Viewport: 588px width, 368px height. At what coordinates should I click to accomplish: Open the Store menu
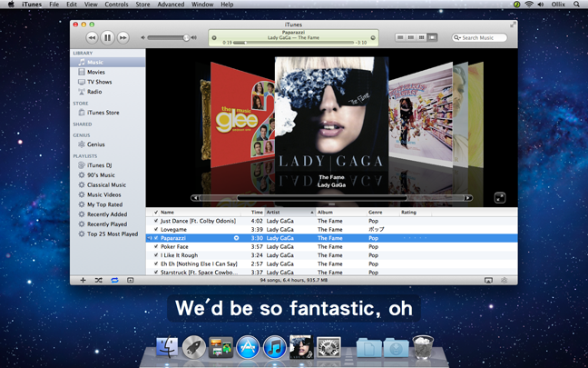pyautogui.click(x=142, y=5)
